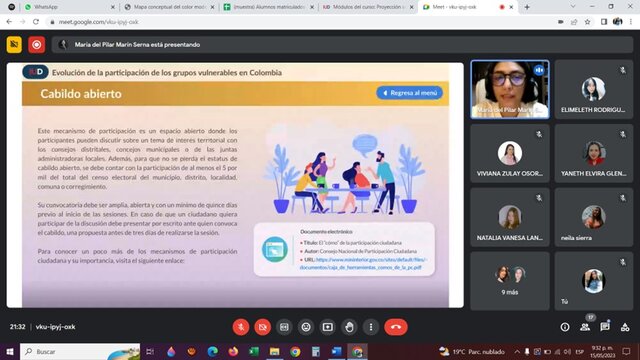Open the Windows Start menu
640x360 pixels.
coord(10,351)
